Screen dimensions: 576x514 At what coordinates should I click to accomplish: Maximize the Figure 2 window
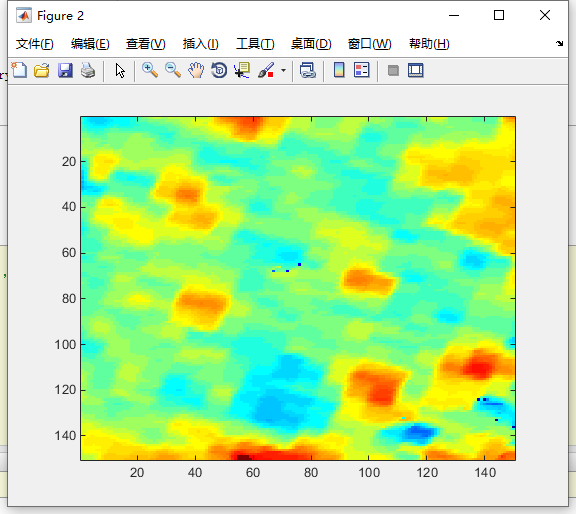(x=499, y=15)
